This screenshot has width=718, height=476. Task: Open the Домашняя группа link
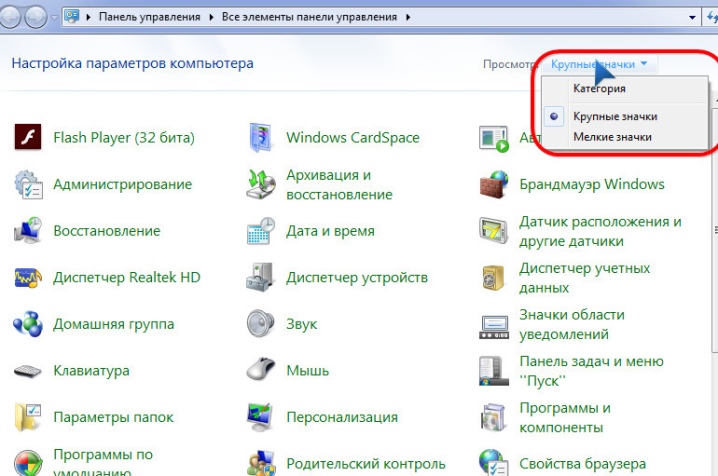click(114, 324)
